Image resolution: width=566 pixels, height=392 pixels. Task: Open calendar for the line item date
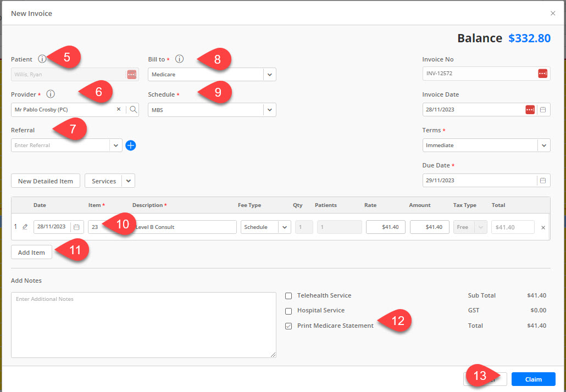coord(76,227)
